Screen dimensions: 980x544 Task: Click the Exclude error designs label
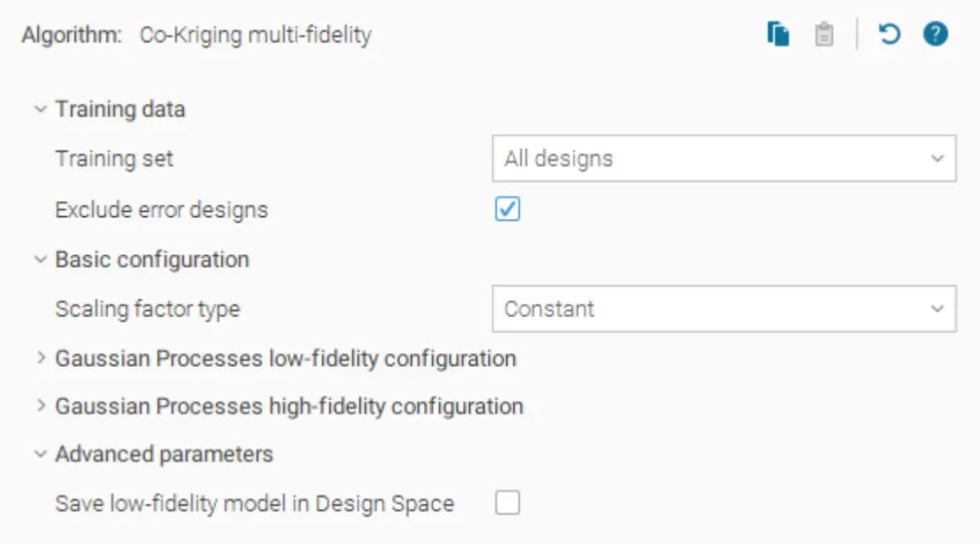[162, 210]
